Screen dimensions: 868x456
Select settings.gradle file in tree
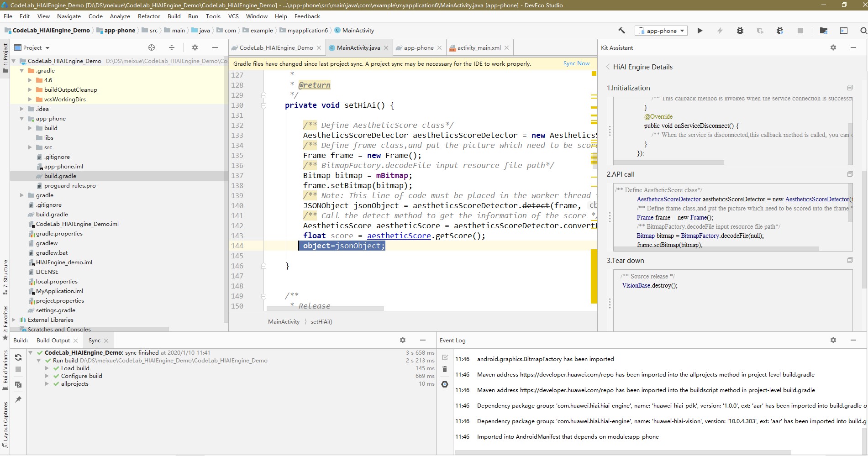[x=55, y=310]
